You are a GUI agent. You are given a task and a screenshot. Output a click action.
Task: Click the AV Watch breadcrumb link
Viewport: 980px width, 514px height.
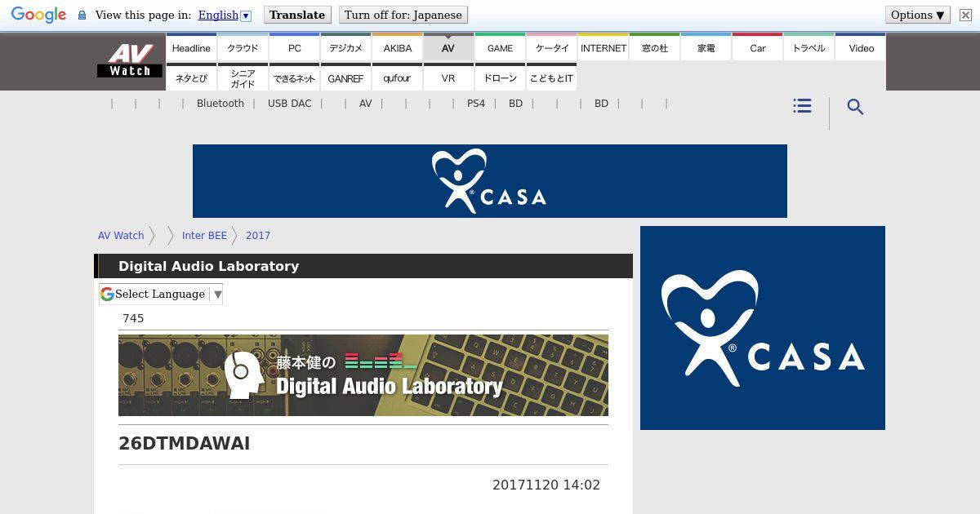coord(121,235)
